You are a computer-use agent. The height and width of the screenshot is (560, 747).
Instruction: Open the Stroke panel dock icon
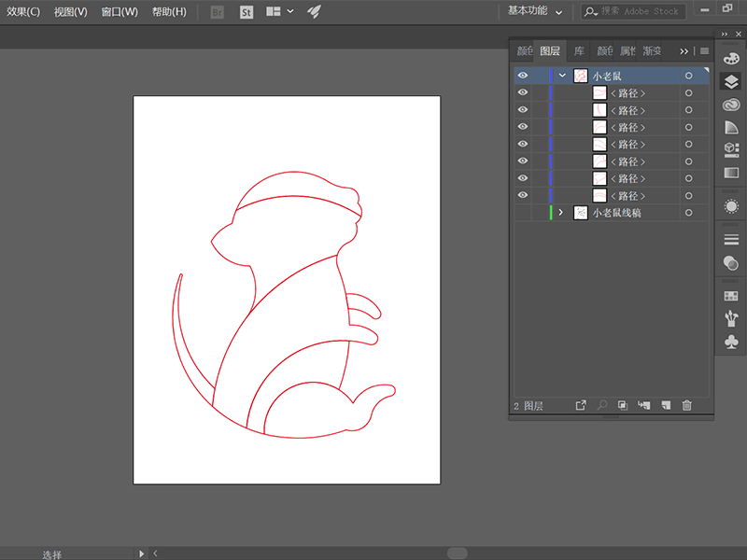click(731, 240)
